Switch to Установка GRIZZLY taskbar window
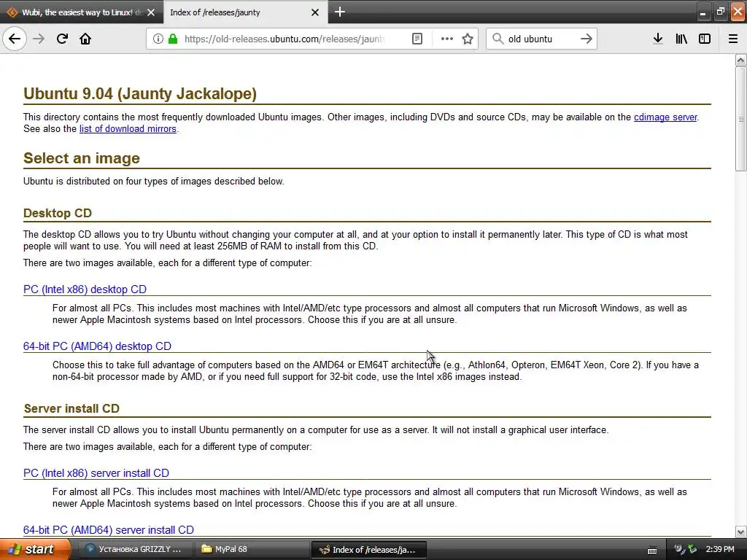This screenshot has height=560, width=747. [x=137, y=549]
